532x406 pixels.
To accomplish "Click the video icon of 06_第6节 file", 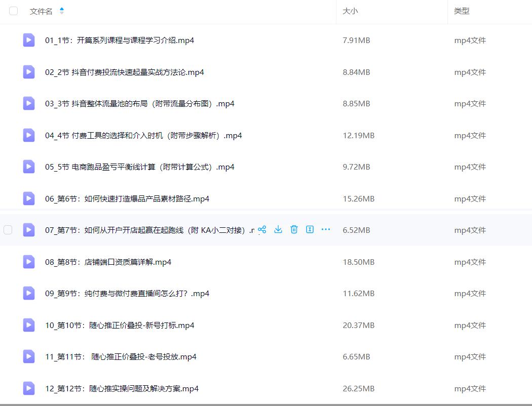I will coord(29,198).
